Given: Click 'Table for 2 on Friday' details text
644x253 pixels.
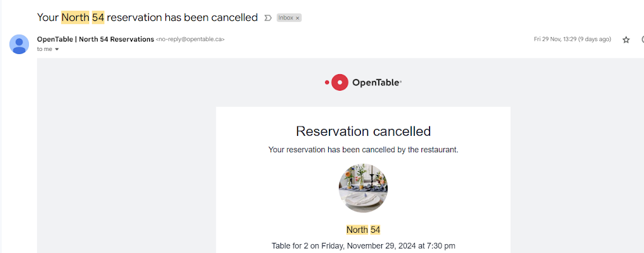Looking at the screenshot, I should [363, 245].
